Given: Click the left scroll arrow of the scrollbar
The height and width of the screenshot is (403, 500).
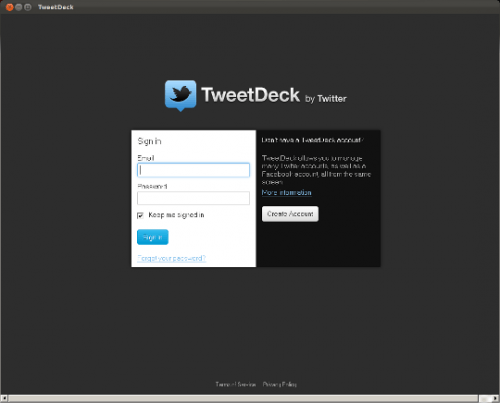Looking at the screenshot, I should (x=4, y=399).
